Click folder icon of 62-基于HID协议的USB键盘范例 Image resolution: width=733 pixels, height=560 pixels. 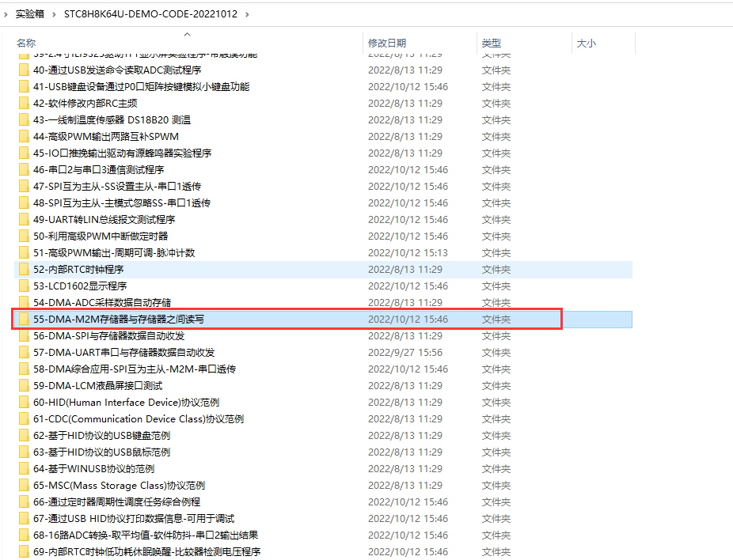click(x=24, y=436)
